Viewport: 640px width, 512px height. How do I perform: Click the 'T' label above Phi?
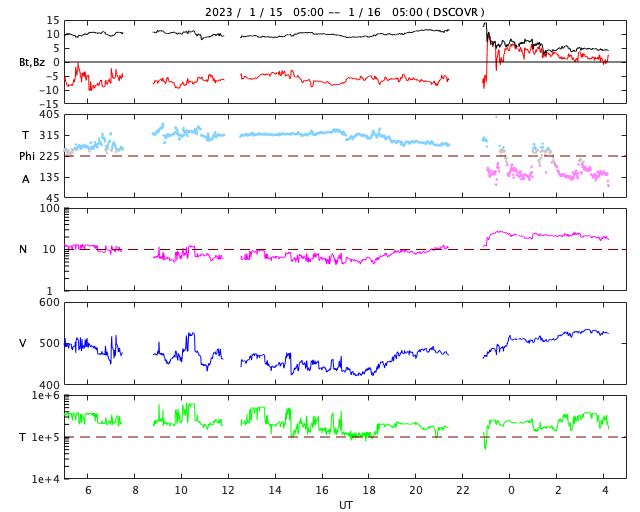click(x=25, y=135)
